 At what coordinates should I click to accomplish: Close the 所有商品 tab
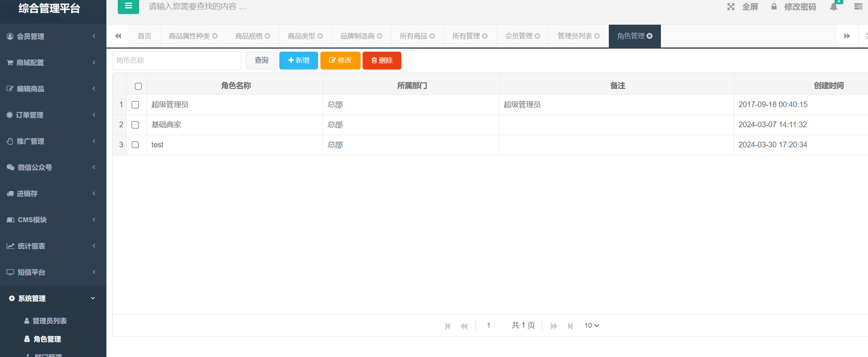click(432, 36)
